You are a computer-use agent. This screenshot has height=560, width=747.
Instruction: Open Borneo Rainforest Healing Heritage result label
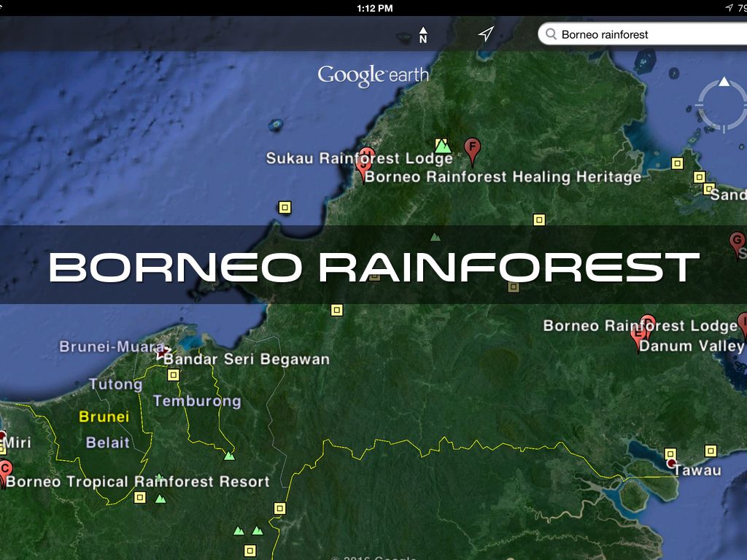[x=503, y=176]
